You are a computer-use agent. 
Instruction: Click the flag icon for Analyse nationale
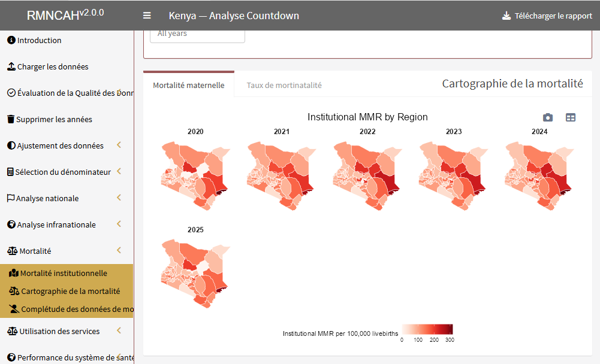point(11,198)
